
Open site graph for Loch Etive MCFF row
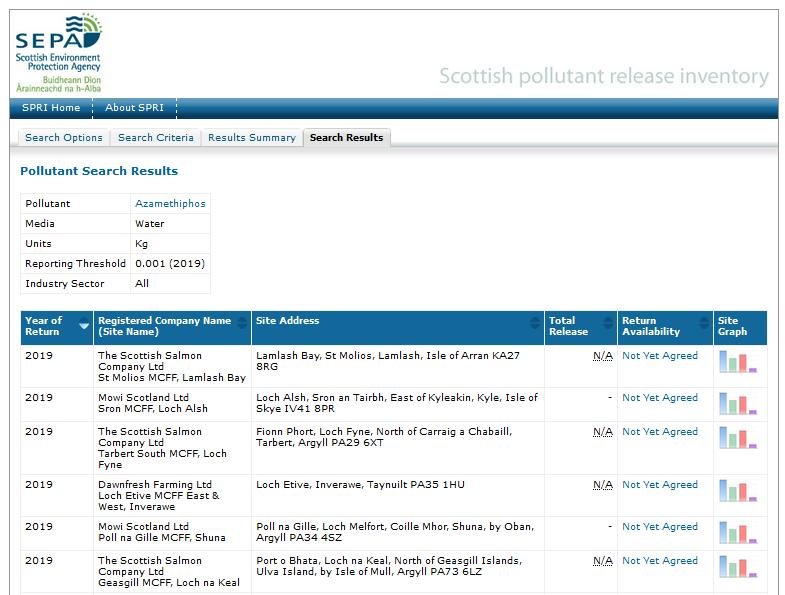click(x=738, y=490)
